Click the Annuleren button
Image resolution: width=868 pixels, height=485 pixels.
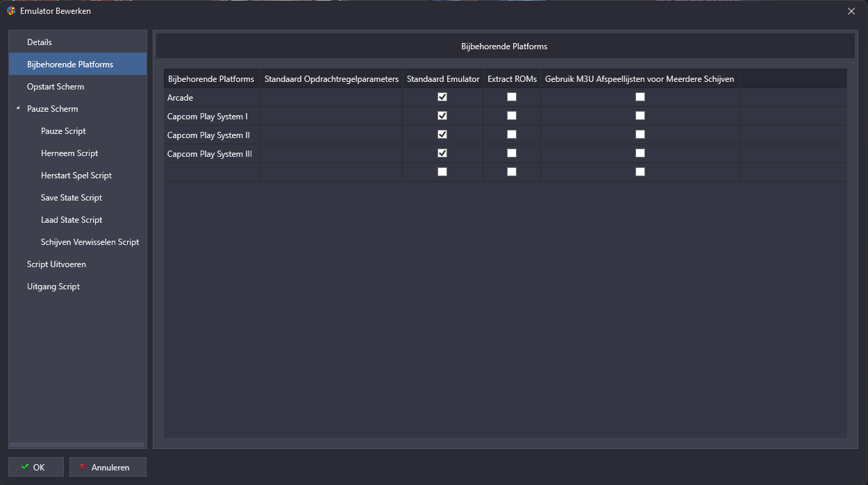[x=108, y=467]
